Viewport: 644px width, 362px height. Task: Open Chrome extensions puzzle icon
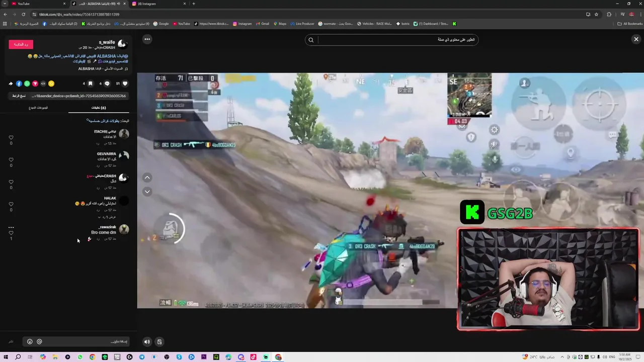coord(609,15)
